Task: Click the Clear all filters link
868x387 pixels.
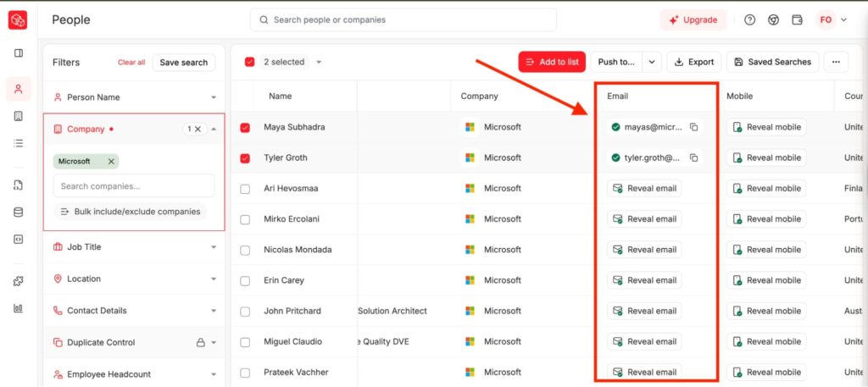Action: tap(131, 63)
